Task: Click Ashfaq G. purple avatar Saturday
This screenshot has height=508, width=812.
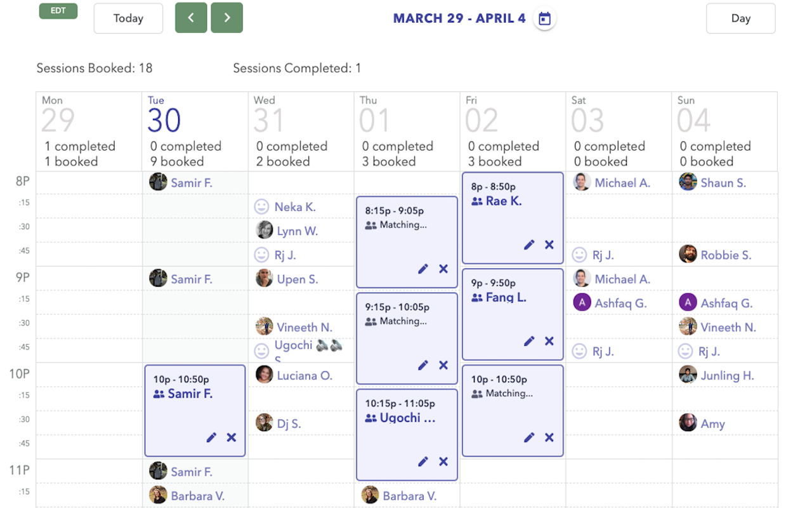Action: tap(582, 303)
